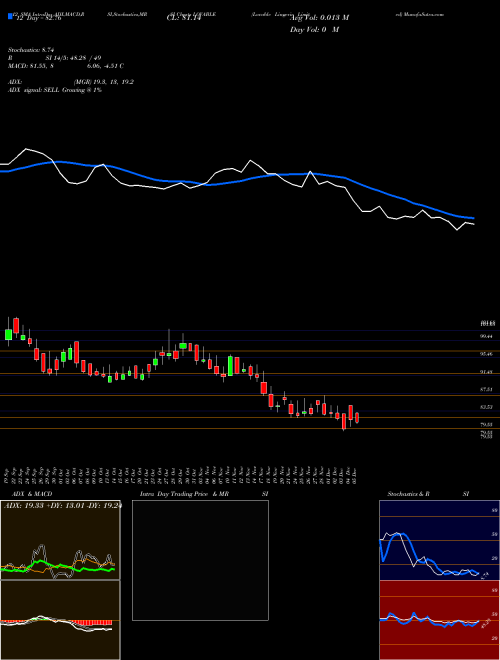
Task: Click the 95.46 price axis label
Action: 487,354
